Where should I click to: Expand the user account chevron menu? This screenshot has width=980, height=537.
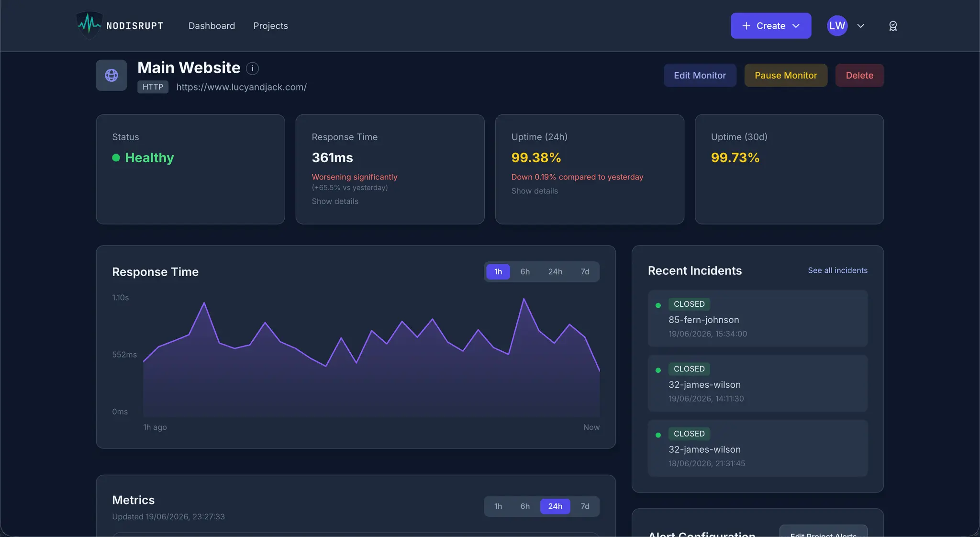coord(861,26)
